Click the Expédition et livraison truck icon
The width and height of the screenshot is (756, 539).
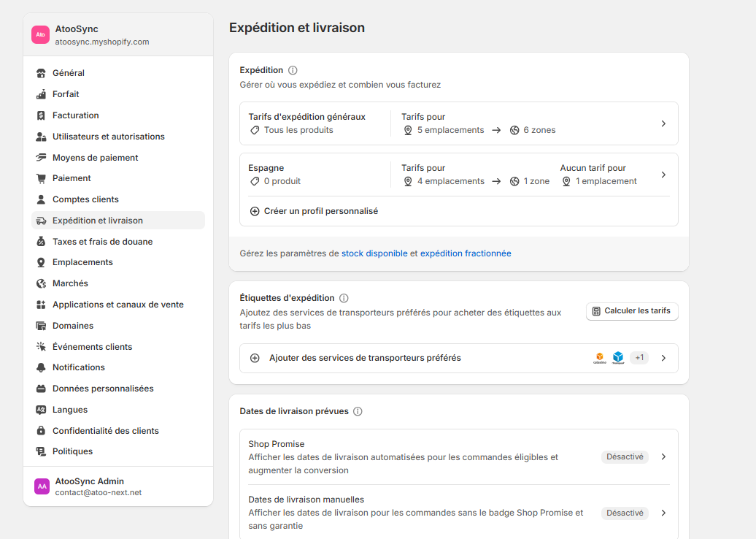pyautogui.click(x=41, y=221)
